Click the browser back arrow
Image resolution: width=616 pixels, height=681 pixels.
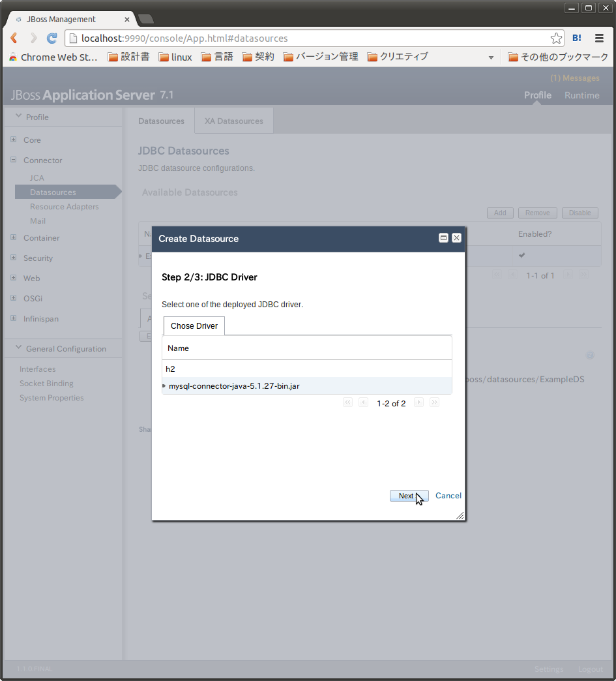pyautogui.click(x=14, y=38)
